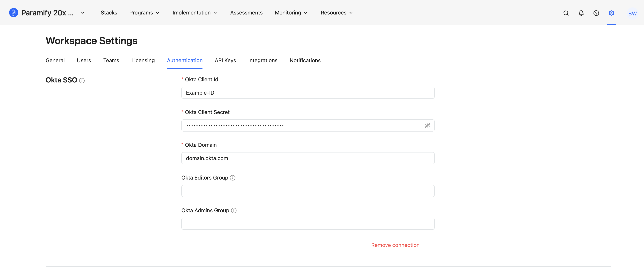Expand the Monitoring menu
644x273 pixels.
291,13
